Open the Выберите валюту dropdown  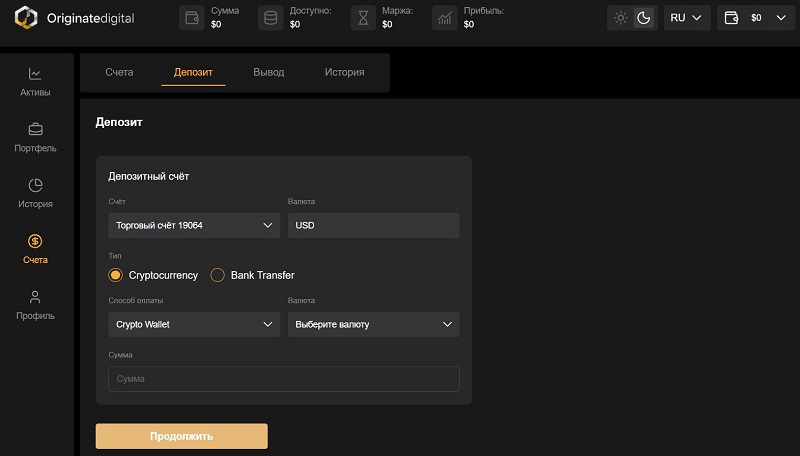click(x=373, y=324)
